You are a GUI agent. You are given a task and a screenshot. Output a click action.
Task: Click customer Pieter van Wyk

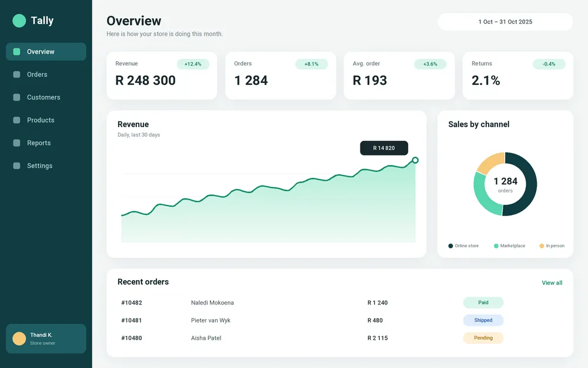[x=211, y=320]
